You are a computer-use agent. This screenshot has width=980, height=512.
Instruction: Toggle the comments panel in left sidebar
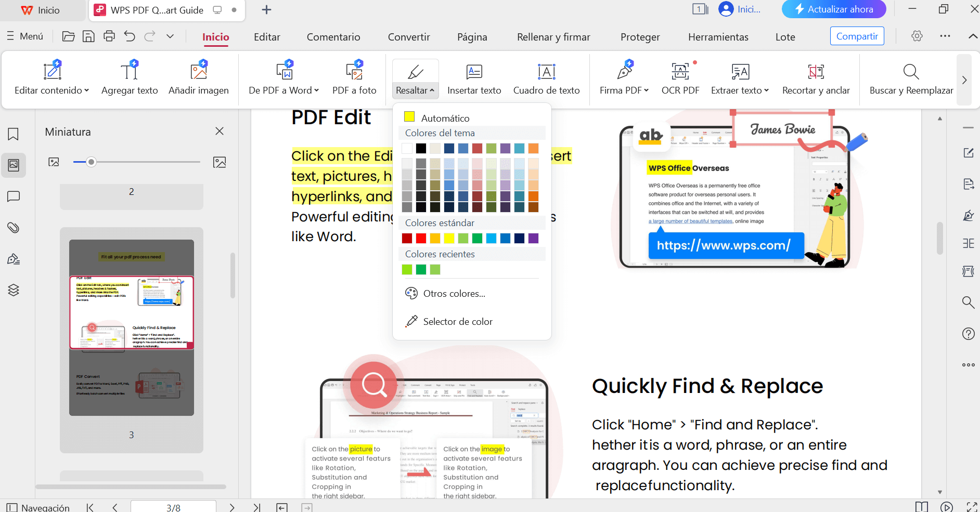[14, 196]
